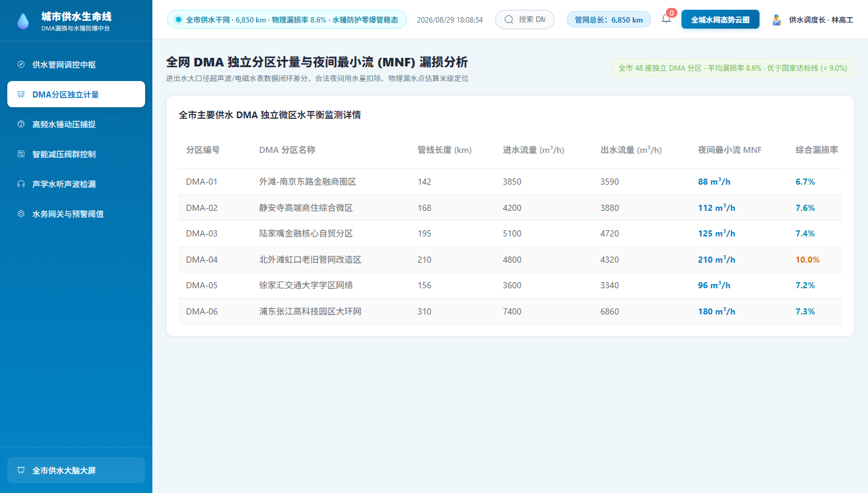Screen dimensions: 868x493
Task: Click the 管网总长：6,850 km pill
Action: pos(609,20)
